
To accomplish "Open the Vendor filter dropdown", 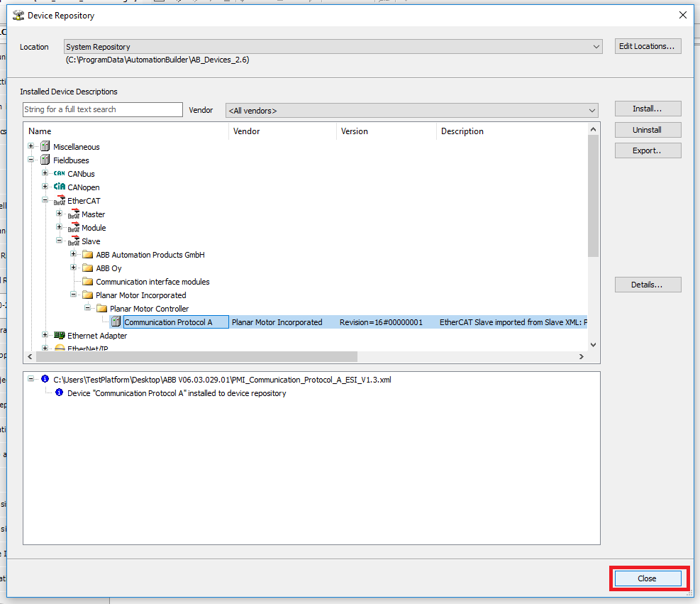I will click(591, 111).
